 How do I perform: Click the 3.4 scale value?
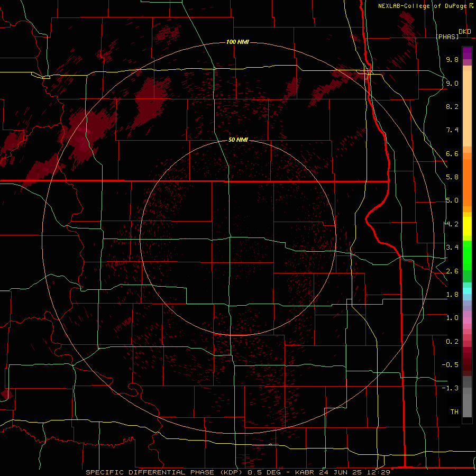click(452, 248)
